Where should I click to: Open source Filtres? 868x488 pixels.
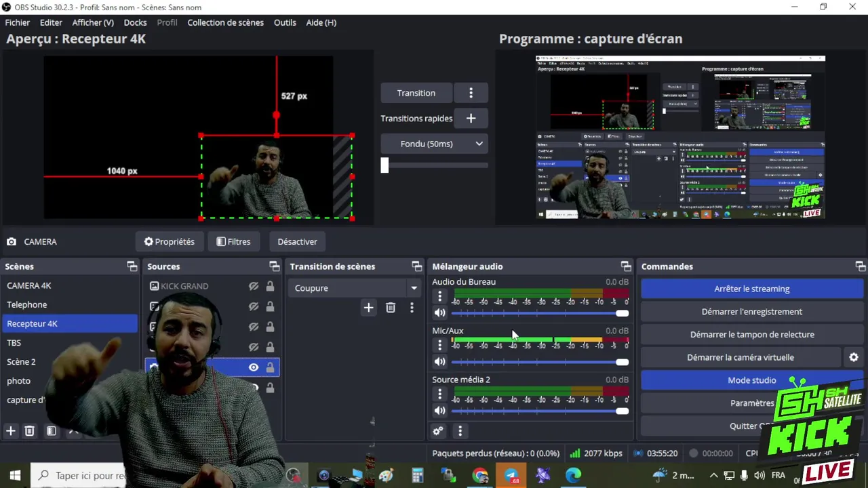(x=233, y=241)
